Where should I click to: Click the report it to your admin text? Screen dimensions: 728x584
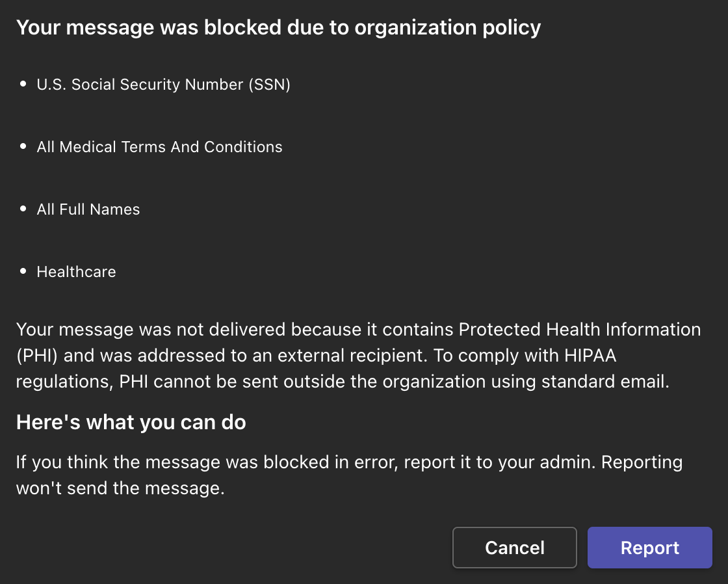coord(506,462)
